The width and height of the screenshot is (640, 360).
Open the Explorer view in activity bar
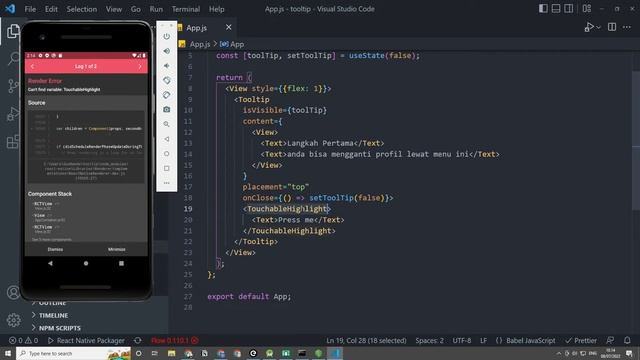pos(13,31)
